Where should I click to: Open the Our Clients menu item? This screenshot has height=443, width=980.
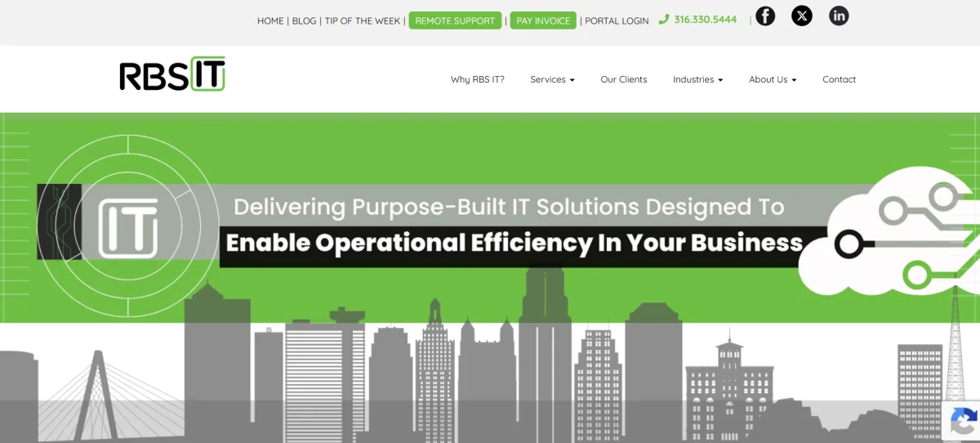click(624, 79)
